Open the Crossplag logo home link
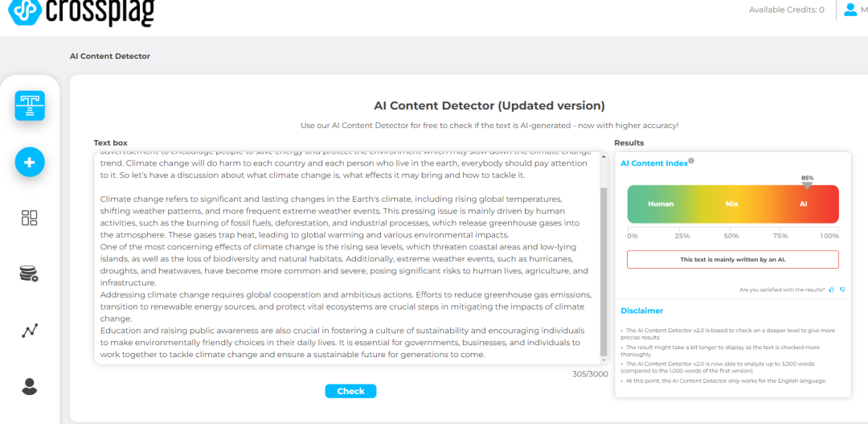The image size is (868, 424). 81,12
